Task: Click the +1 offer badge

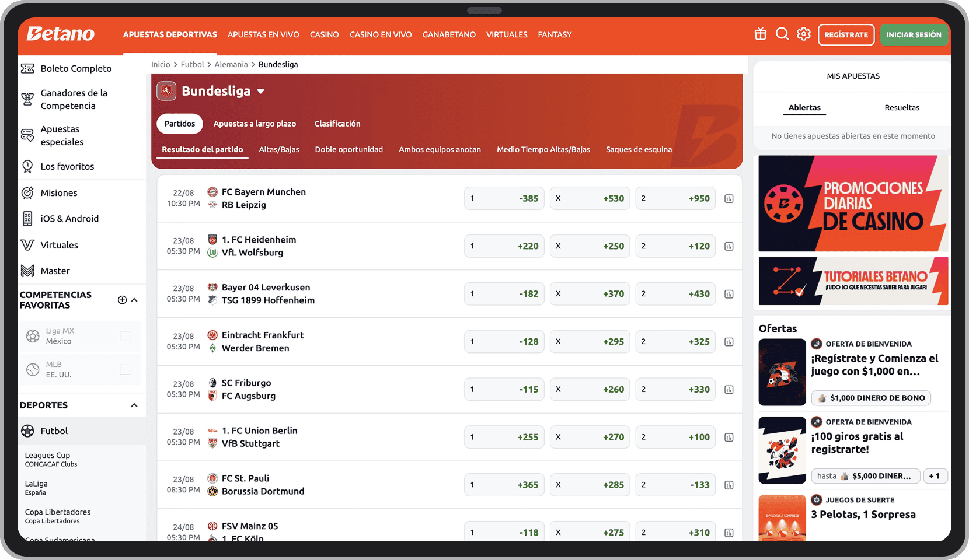Action: (x=935, y=476)
